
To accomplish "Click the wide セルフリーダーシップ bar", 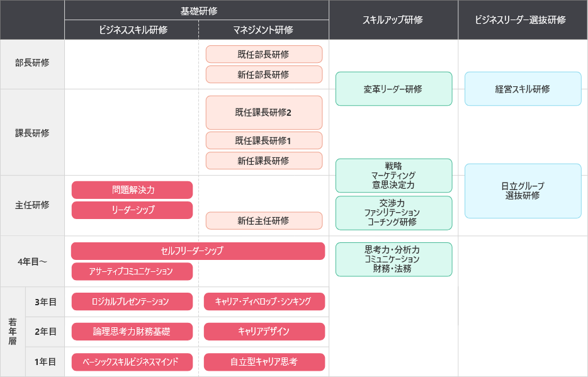I will coord(198,251).
